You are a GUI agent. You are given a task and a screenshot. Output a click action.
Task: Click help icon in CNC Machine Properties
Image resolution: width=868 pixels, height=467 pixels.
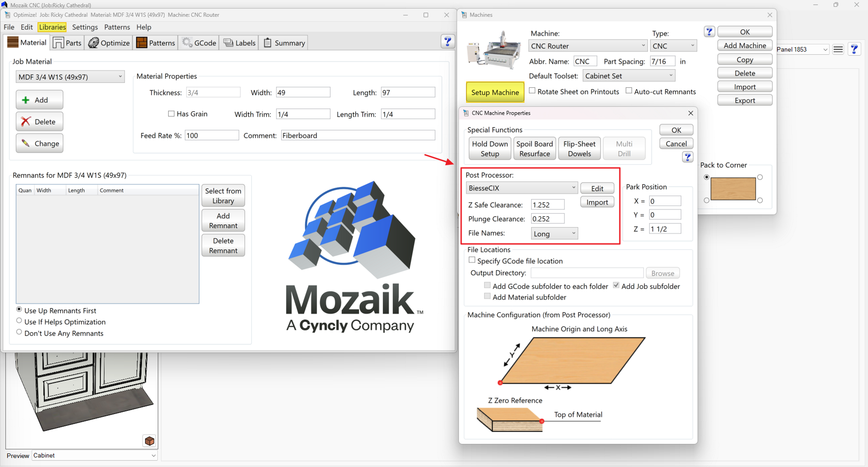coord(687,157)
